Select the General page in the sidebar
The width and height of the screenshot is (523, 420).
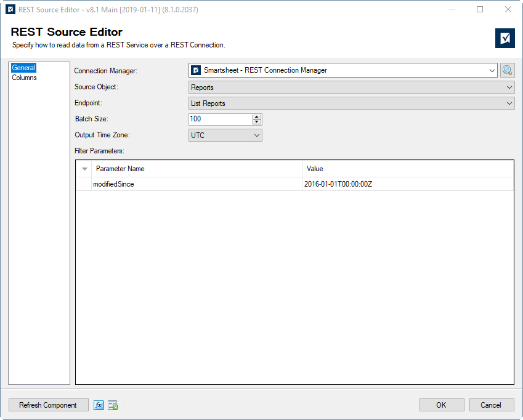click(x=23, y=68)
